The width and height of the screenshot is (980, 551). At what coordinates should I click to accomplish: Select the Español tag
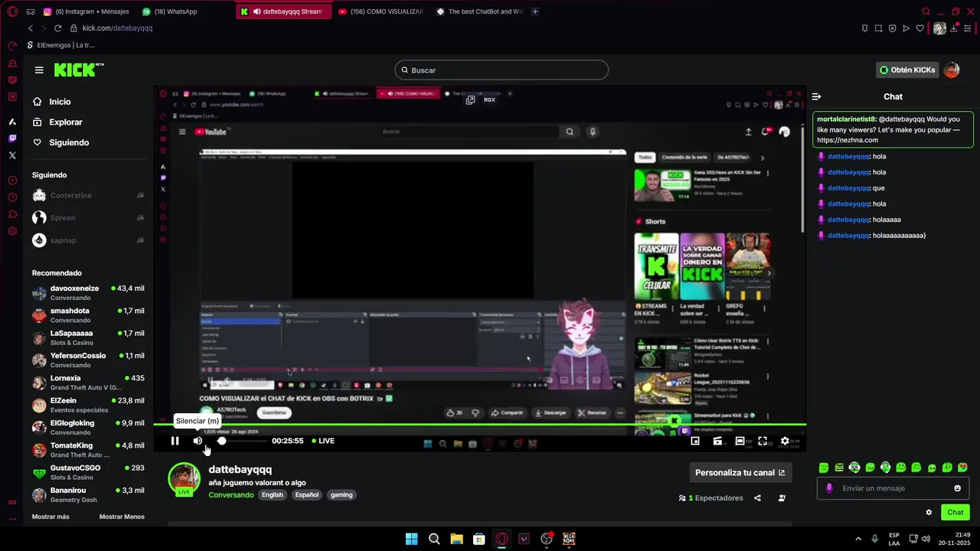306,495
